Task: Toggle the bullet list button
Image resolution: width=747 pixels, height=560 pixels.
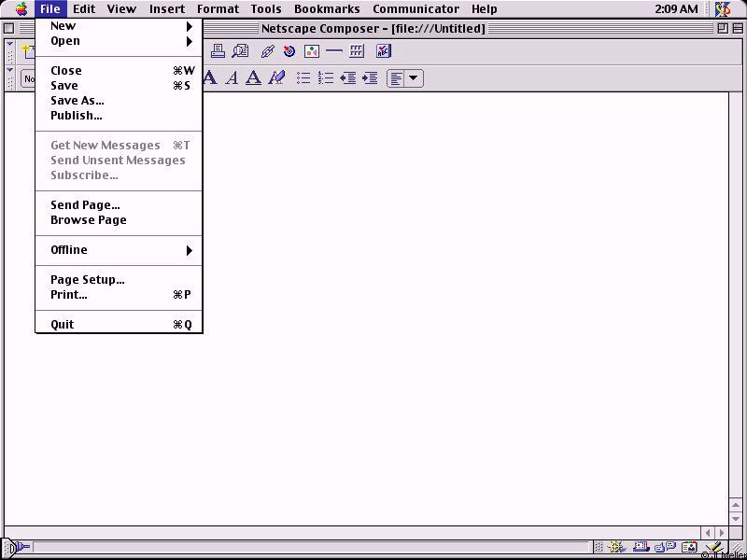Action: pos(303,78)
